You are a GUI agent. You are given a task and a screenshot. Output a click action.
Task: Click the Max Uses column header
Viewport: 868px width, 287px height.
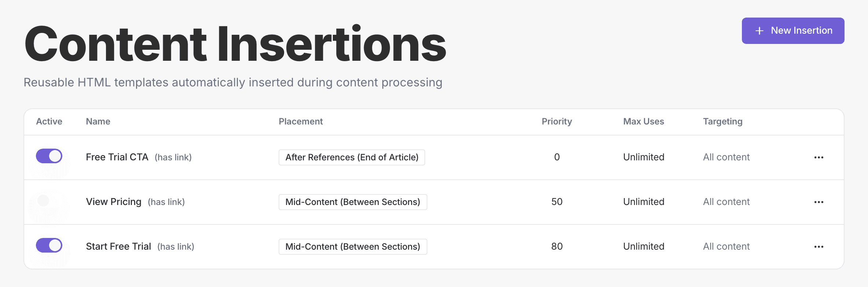[x=643, y=121]
